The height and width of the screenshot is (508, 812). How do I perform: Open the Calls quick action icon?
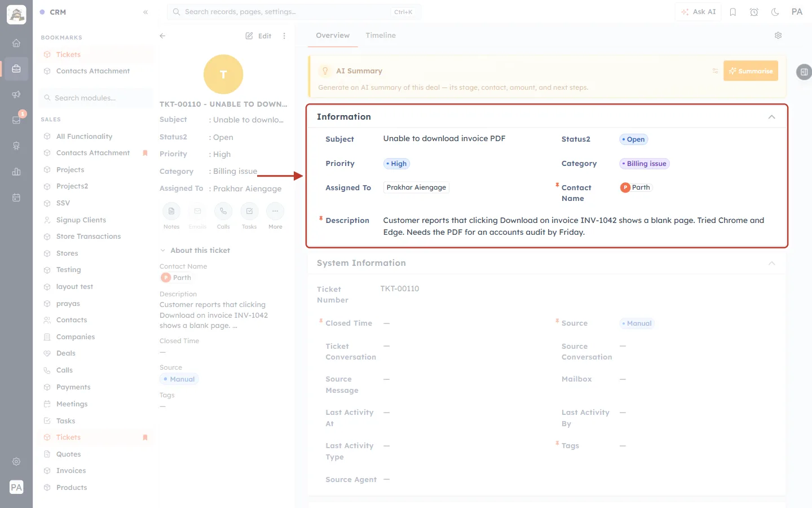223,211
